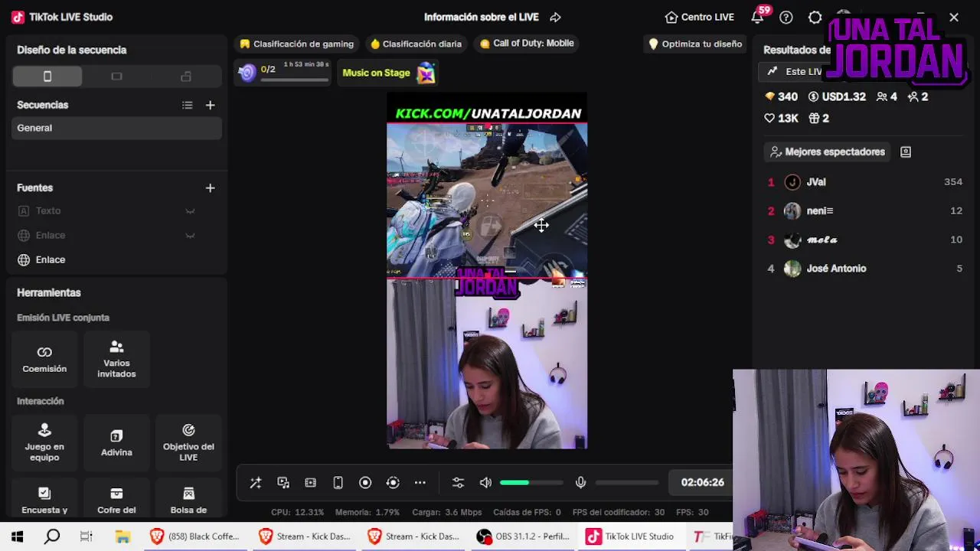Viewport: 980px width, 551px height.
Task: Click the phone icon in bottom toolbar
Action: click(338, 482)
